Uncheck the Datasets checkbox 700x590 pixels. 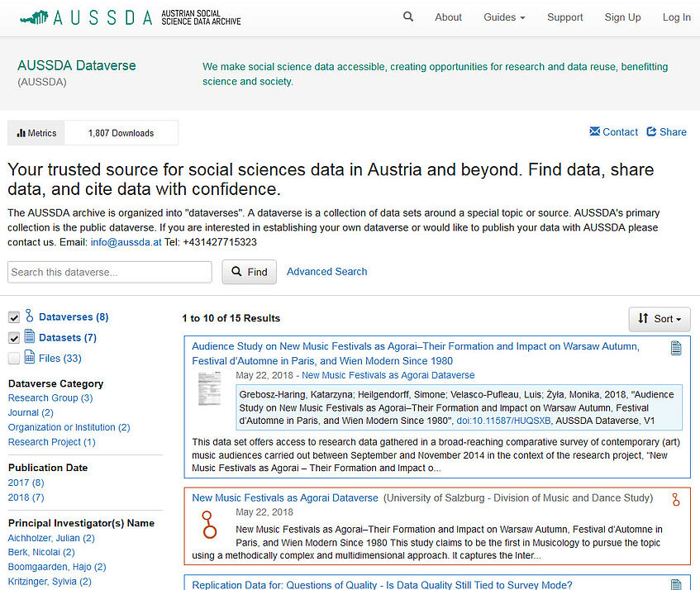click(x=14, y=338)
